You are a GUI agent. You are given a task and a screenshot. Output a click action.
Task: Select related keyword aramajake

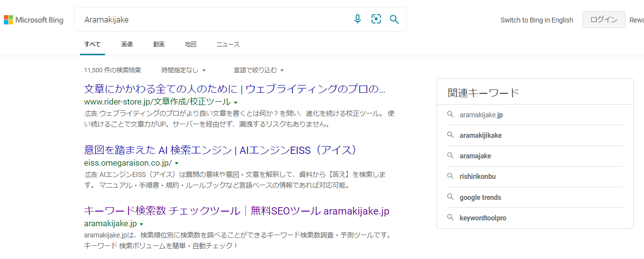[x=475, y=156]
